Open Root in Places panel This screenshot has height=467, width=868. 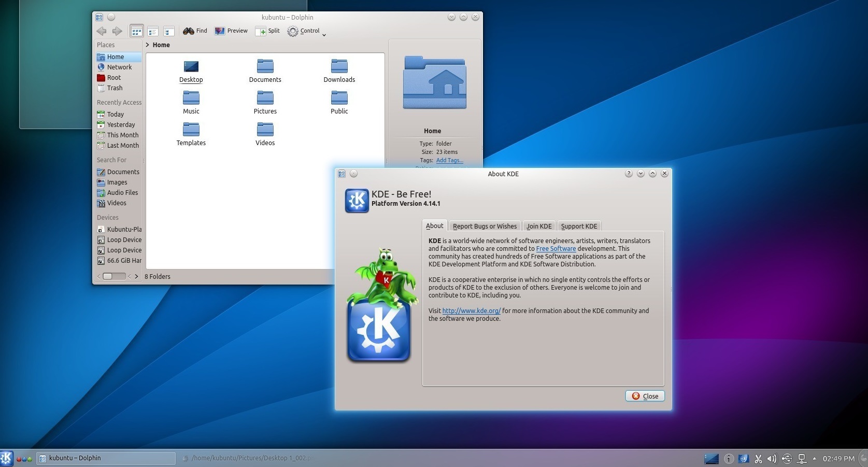[x=119, y=78]
